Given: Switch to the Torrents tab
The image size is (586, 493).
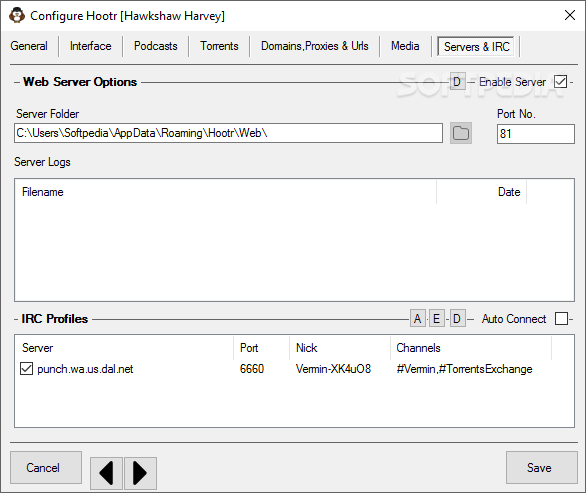Looking at the screenshot, I should (219, 46).
